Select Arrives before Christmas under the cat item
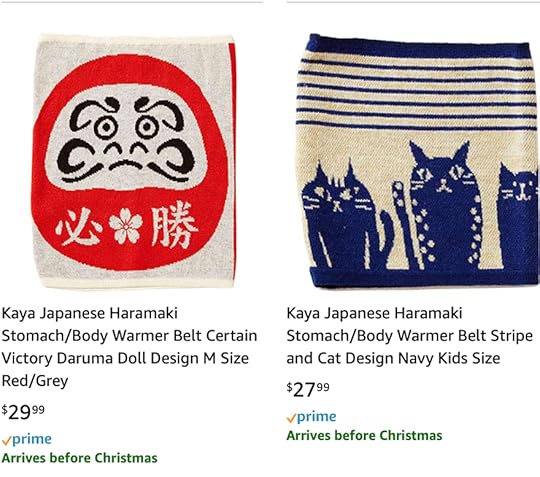 coord(364,436)
